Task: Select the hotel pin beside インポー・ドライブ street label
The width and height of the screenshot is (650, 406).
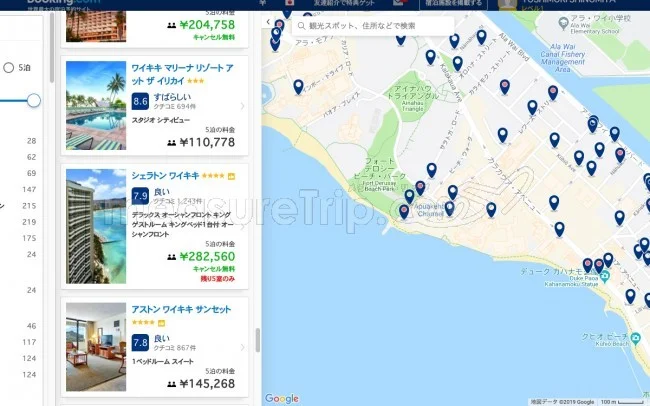Action: coord(298,87)
